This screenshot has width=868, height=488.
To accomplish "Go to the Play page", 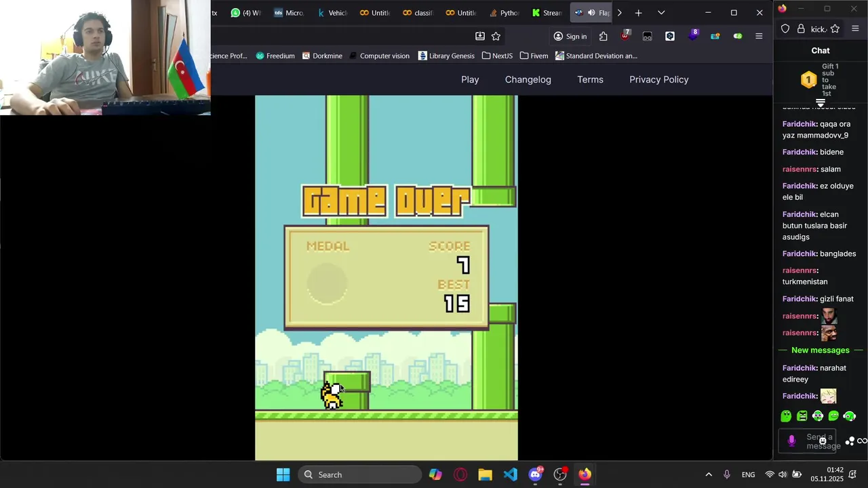I will click(x=470, y=79).
